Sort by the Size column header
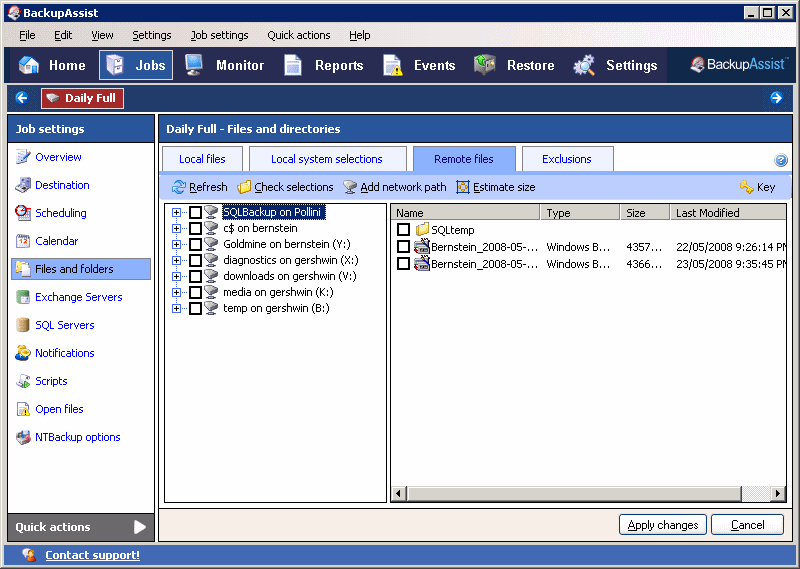The height and width of the screenshot is (569, 800). click(644, 213)
